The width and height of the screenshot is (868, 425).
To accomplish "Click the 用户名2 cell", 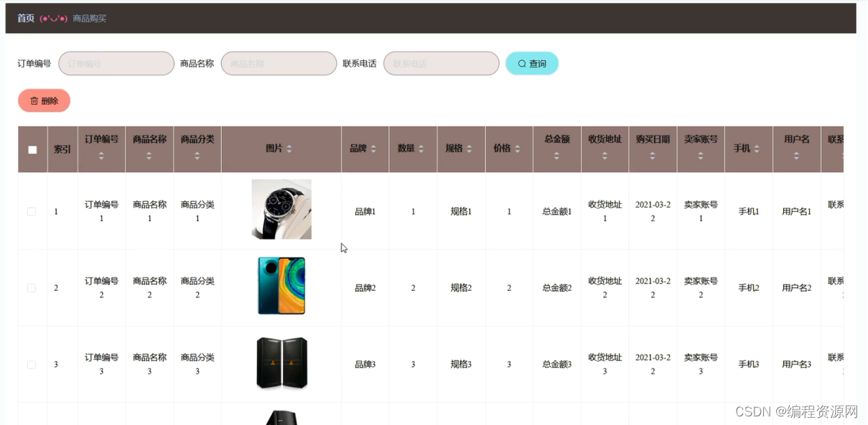I will coord(797,288).
